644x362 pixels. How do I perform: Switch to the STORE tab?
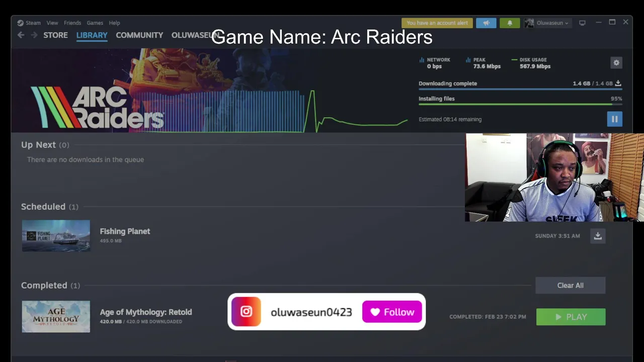click(55, 35)
